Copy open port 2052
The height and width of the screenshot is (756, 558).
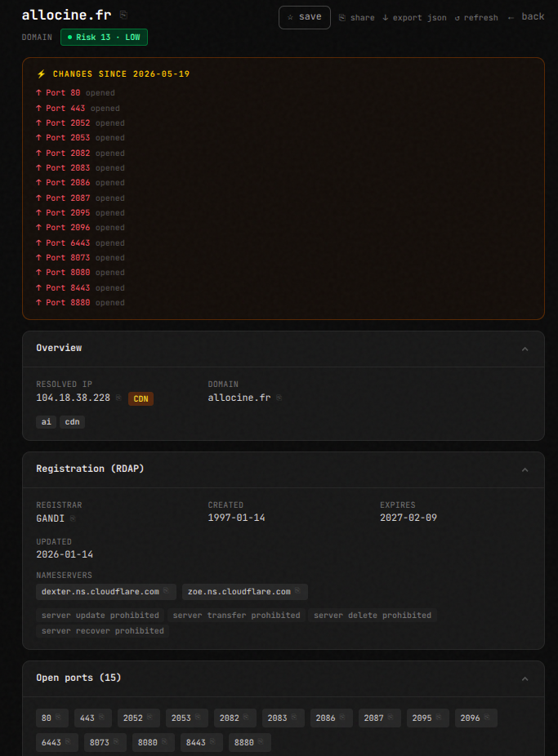click(x=150, y=717)
